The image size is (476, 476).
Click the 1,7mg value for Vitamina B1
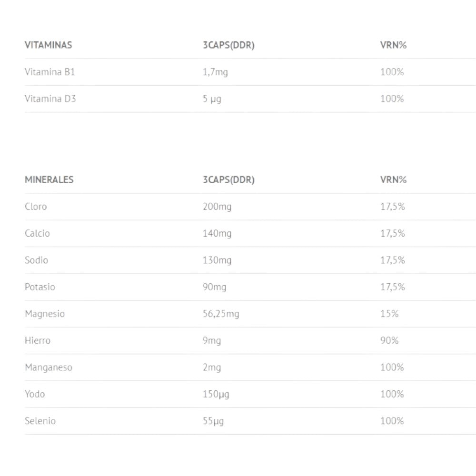[215, 72]
